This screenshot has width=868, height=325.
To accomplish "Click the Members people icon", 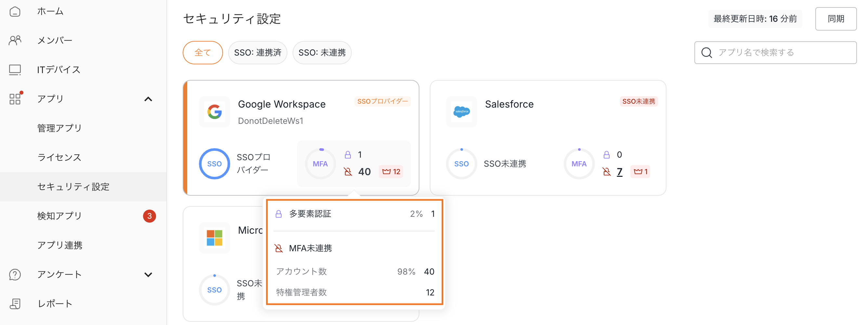I will pos(15,40).
